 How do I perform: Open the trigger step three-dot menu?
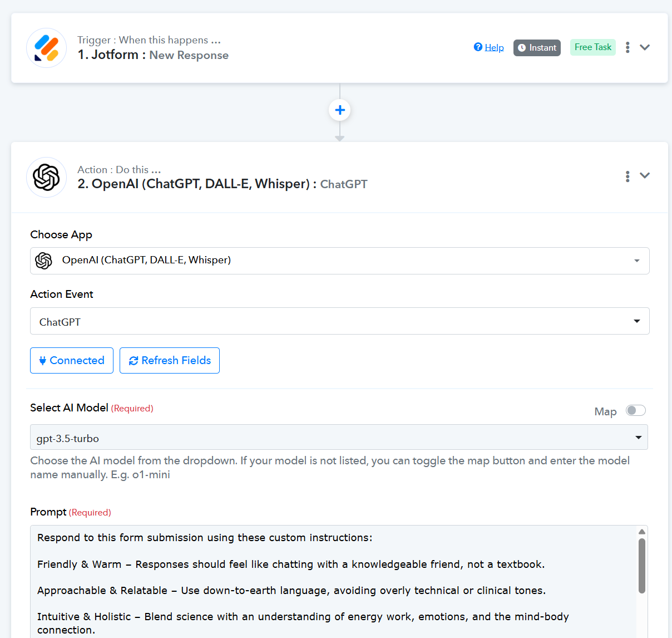coord(627,47)
